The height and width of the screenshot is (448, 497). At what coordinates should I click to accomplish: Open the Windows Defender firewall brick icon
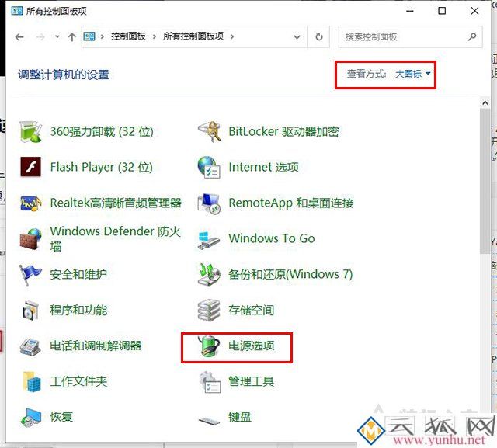30,238
